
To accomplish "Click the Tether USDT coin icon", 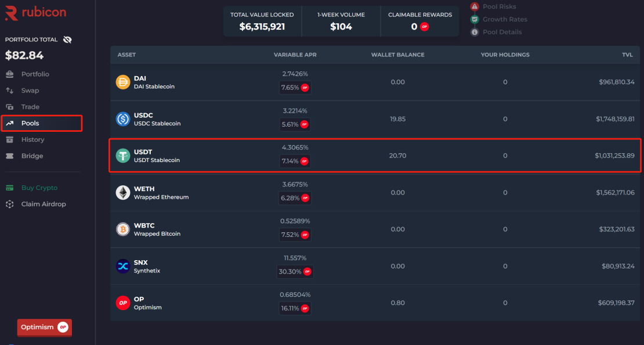I will tap(123, 156).
